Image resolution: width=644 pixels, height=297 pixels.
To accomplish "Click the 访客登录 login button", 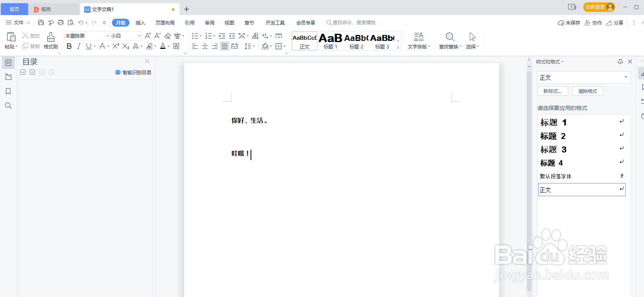I will [x=599, y=7].
